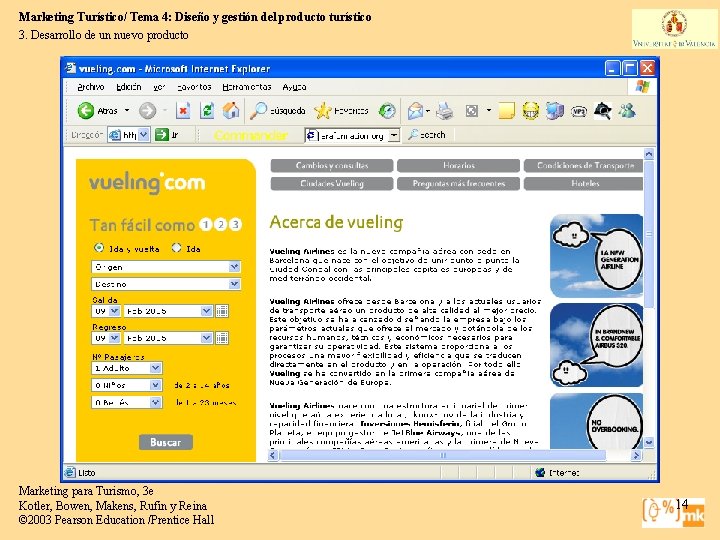Click the Preguntas más frecuentes button
720x540 pixels.
(458, 184)
